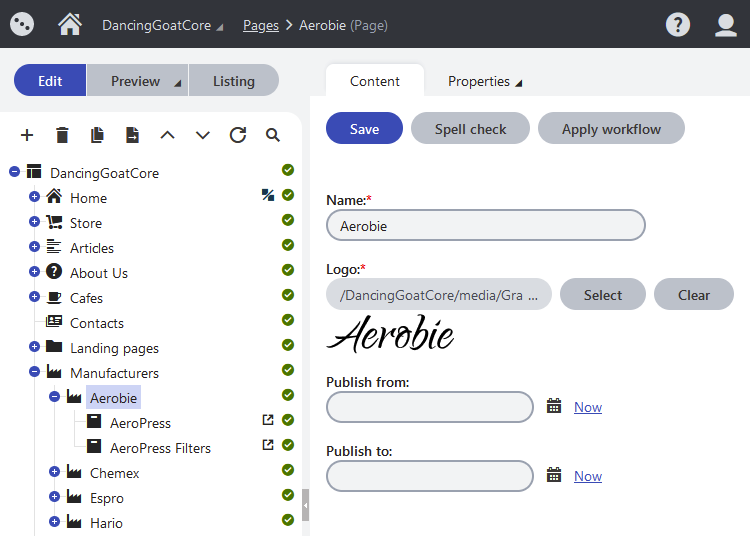750x536 pixels.
Task: Open the DancingGoatCore site selector dropdown
Action: coord(163,25)
